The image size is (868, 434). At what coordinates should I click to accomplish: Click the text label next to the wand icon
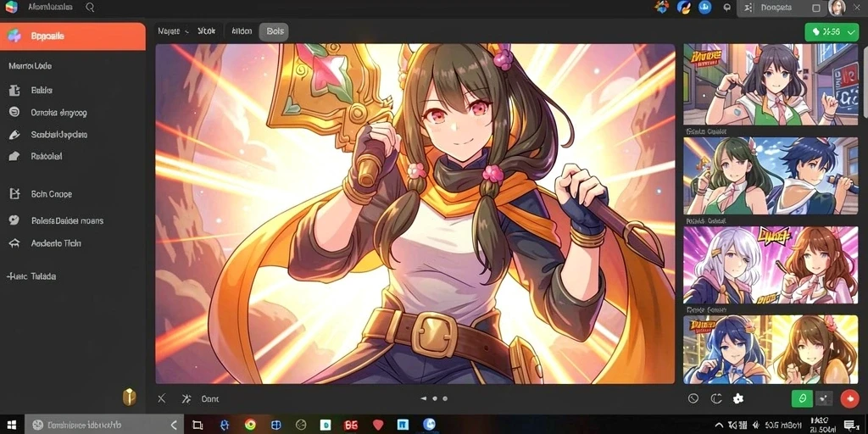(210, 398)
